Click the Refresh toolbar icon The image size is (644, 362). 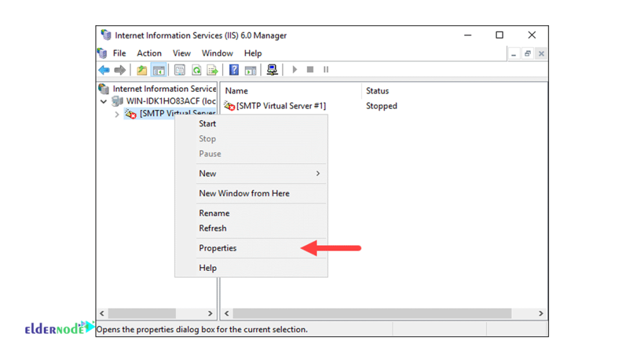195,70
